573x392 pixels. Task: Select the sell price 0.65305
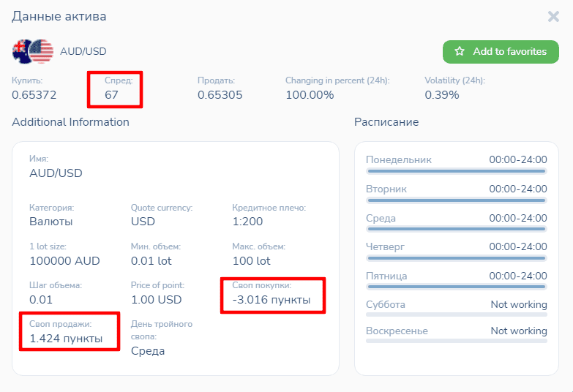(220, 95)
